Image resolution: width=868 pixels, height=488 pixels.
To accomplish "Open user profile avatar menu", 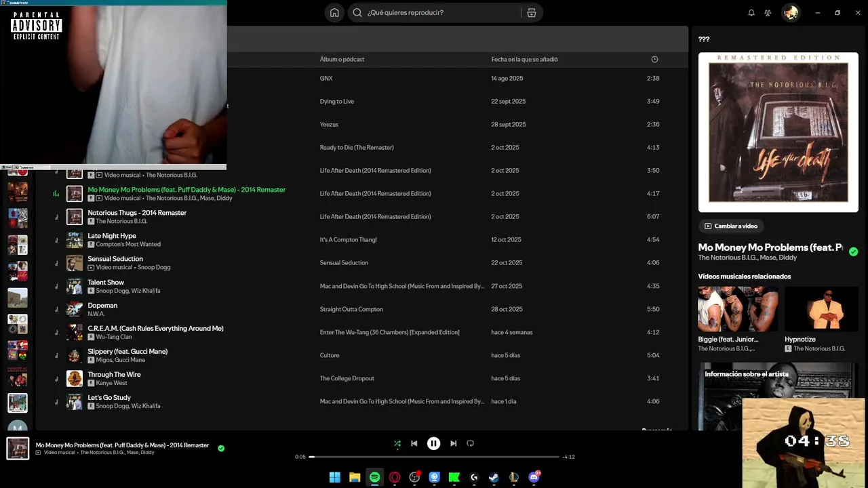I will coord(791,12).
